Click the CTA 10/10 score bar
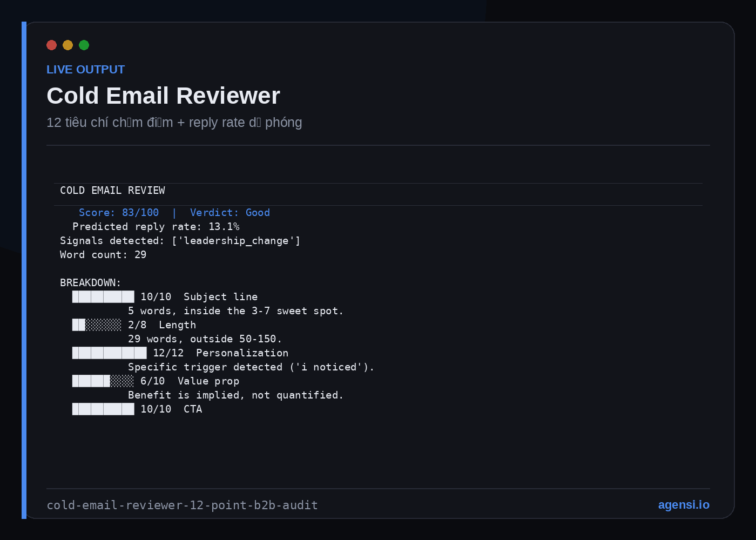 pos(103,409)
